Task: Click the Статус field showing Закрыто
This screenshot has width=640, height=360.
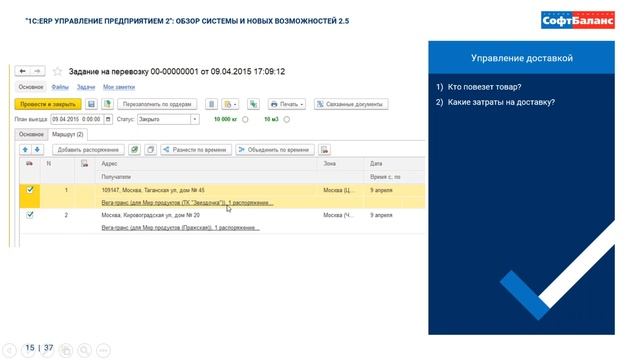Action: pos(164,119)
